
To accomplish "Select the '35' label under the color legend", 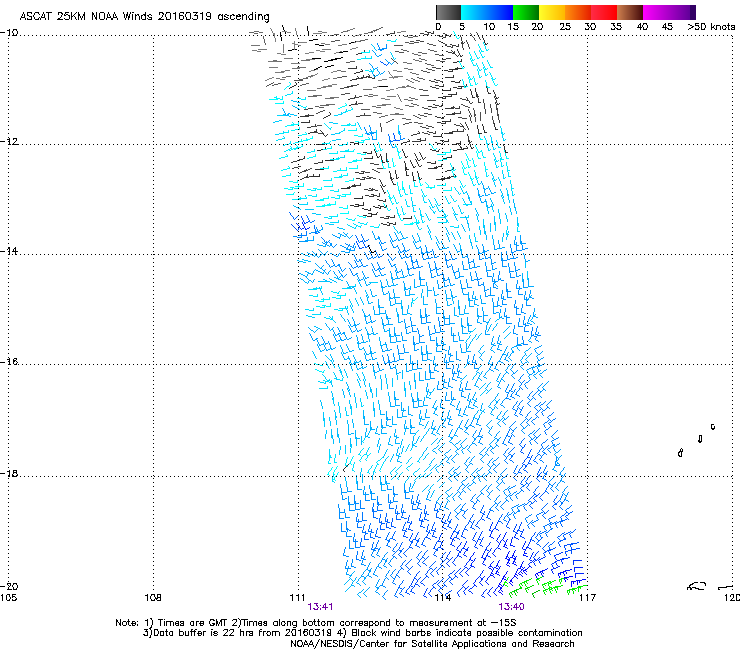I will point(616,27).
